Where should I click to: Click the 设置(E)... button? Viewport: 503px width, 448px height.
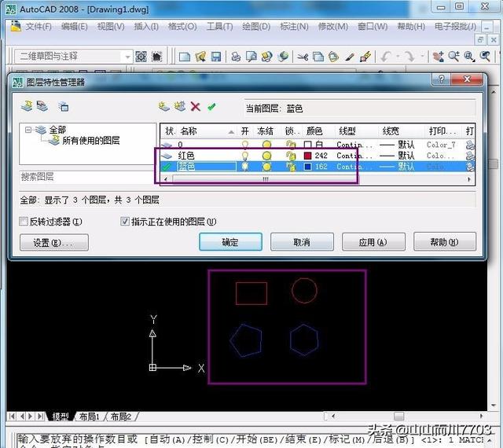coord(54,242)
